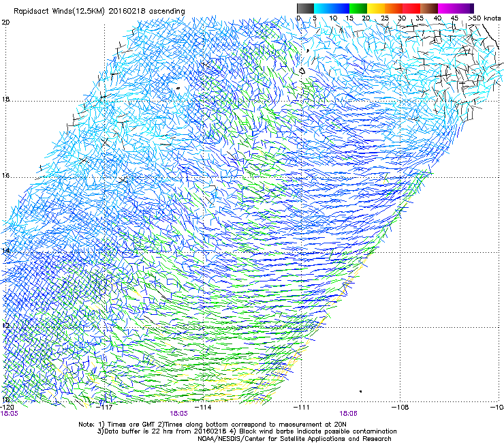This screenshot has height=443, width=504.
Task: Click the longitude label '-120'
Action: 6,407
